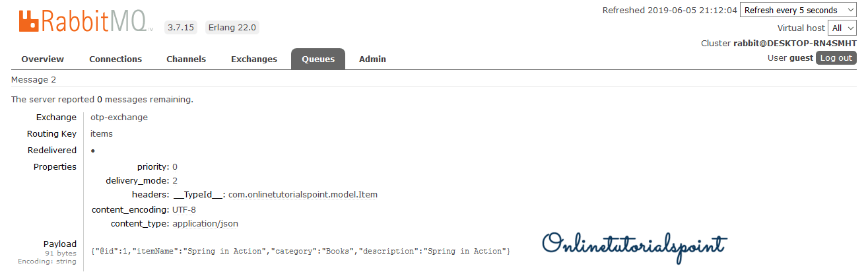Go to the Channels tab
Image resolution: width=868 pixels, height=278 pixels.
point(186,59)
